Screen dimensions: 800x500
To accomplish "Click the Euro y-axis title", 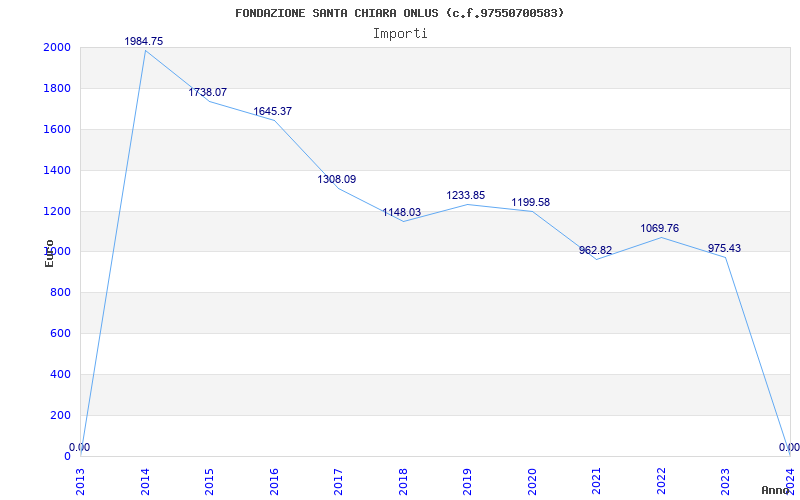I will (49, 253).
